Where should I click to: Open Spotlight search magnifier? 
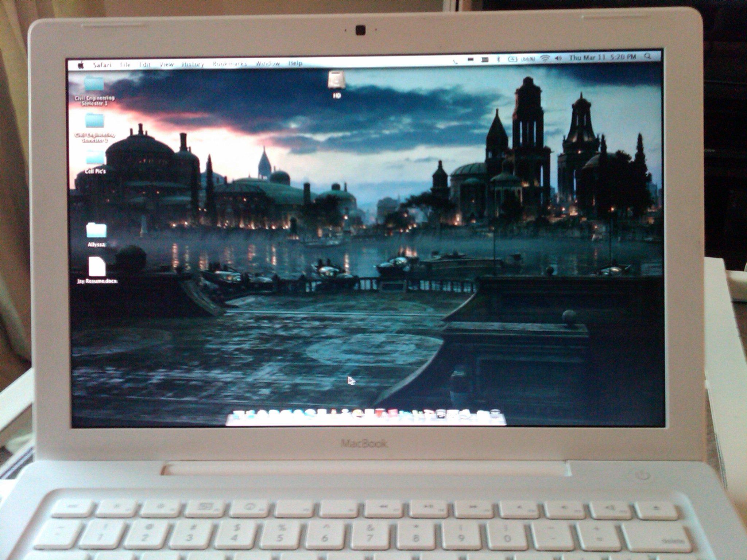click(x=648, y=56)
